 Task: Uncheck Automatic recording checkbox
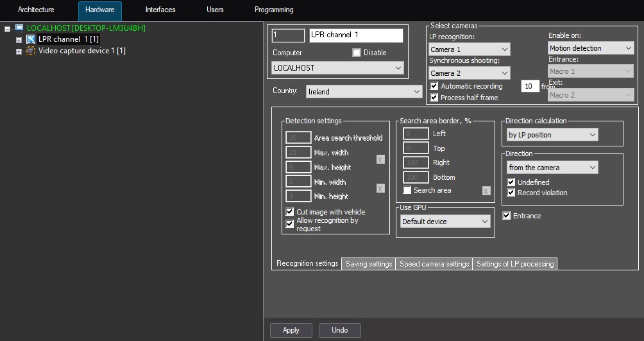pyautogui.click(x=434, y=86)
